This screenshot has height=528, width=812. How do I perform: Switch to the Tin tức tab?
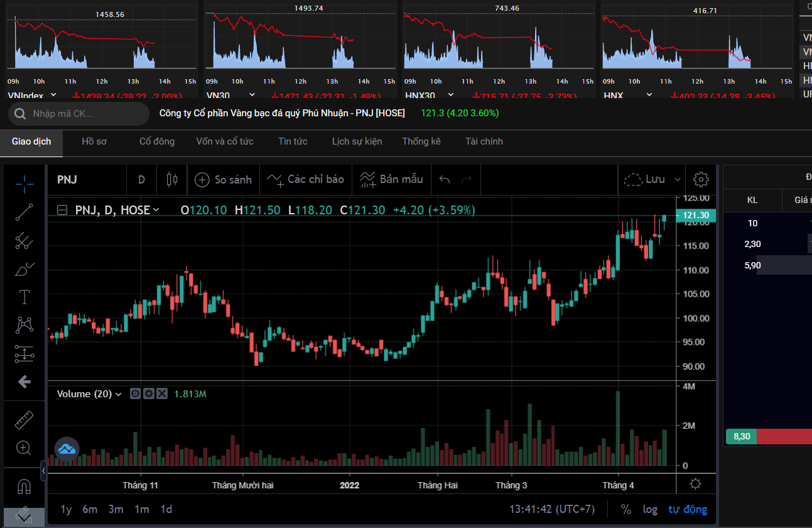(x=293, y=141)
